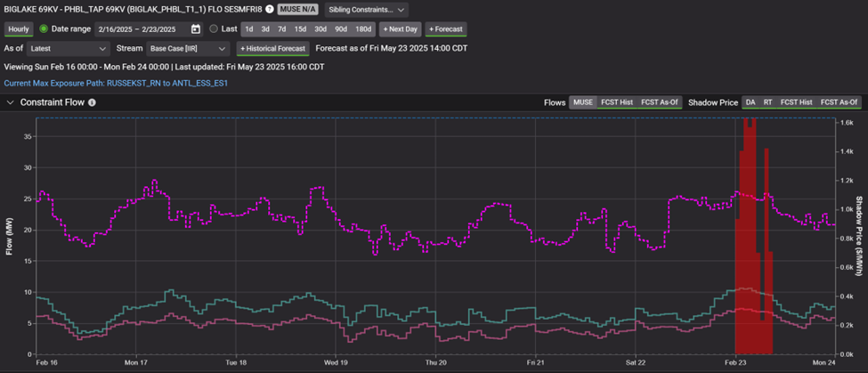Toggle the DA shadow price series
This screenshot has height=373, width=868.
(752, 102)
